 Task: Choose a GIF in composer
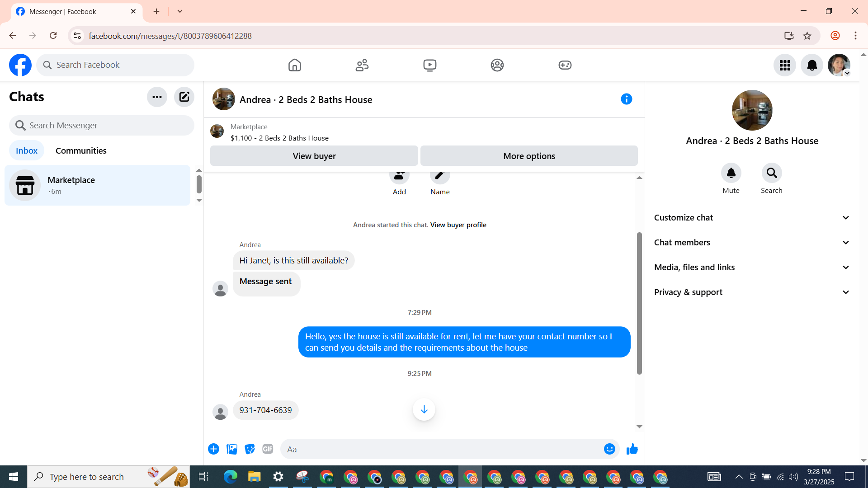point(268,449)
